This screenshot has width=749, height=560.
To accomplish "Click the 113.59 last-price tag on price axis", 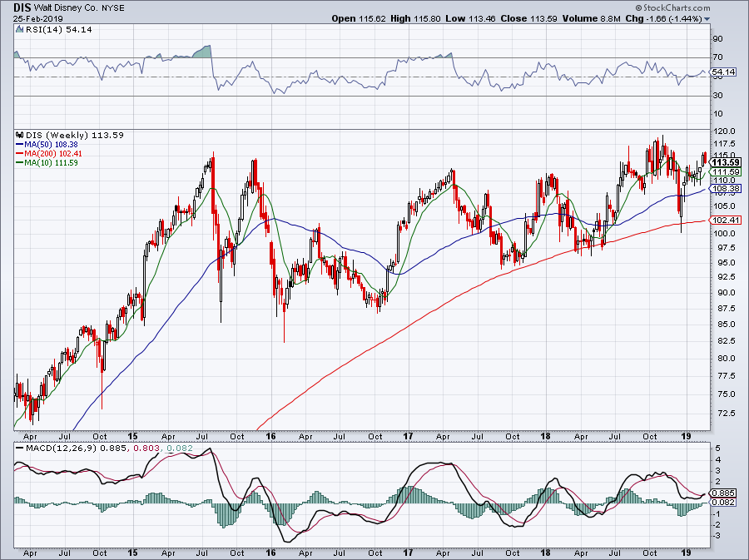I will click(725, 162).
